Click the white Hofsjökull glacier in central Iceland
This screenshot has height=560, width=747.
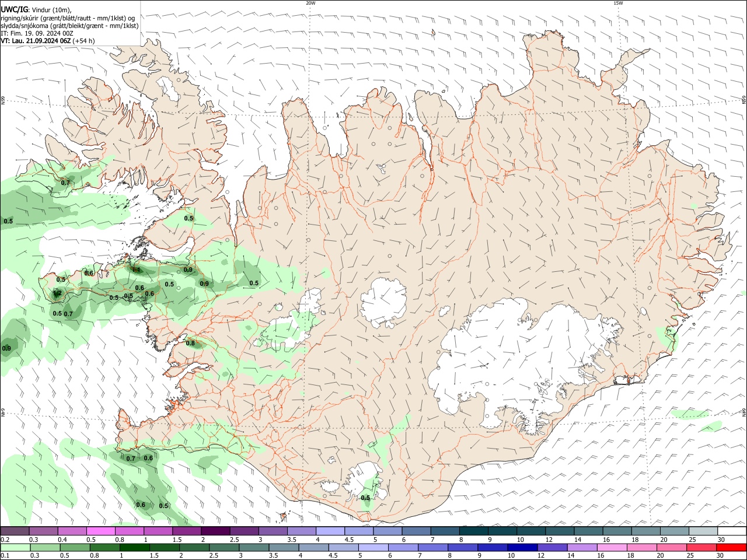384,302
